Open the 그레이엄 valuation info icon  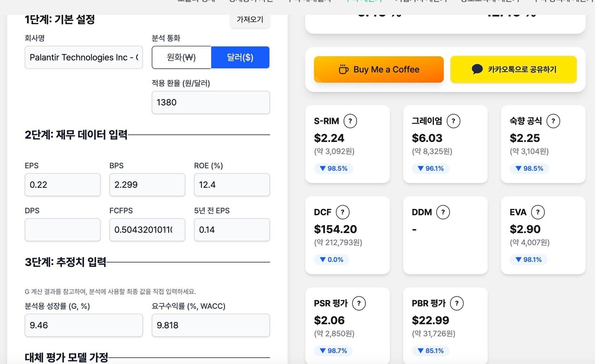[x=453, y=121]
